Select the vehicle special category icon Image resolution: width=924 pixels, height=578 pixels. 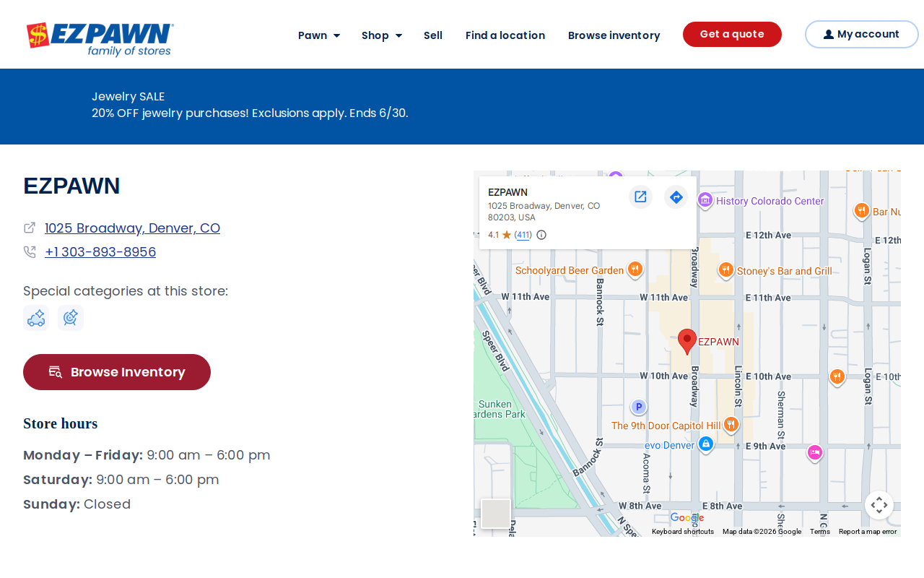tap(36, 318)
